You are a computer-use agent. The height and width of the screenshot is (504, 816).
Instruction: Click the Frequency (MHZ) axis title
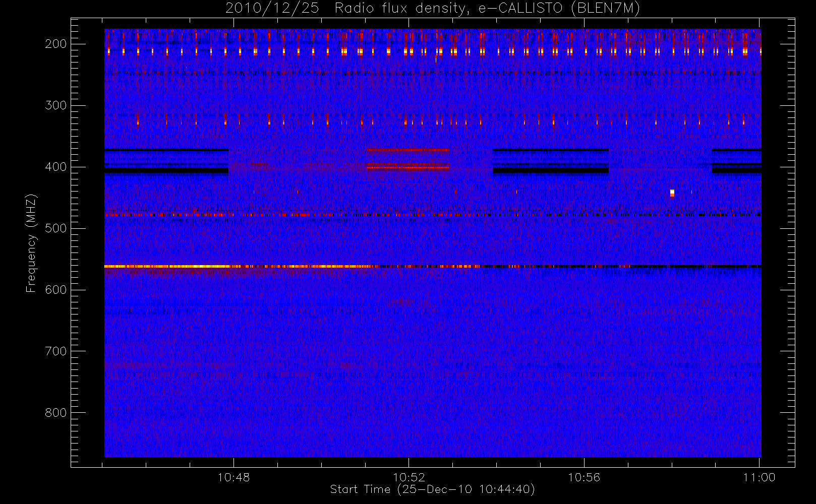(31, 243)
